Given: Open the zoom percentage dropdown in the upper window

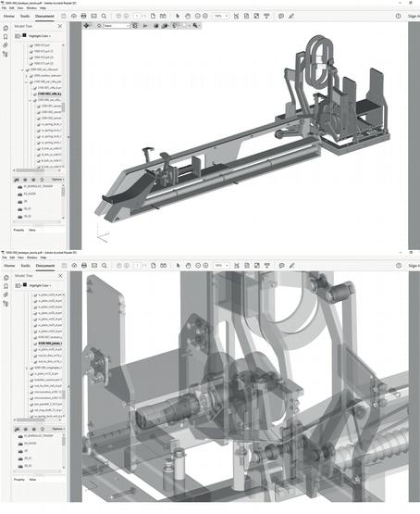Looking at the screenshot, I should click(x=221, y=16).
